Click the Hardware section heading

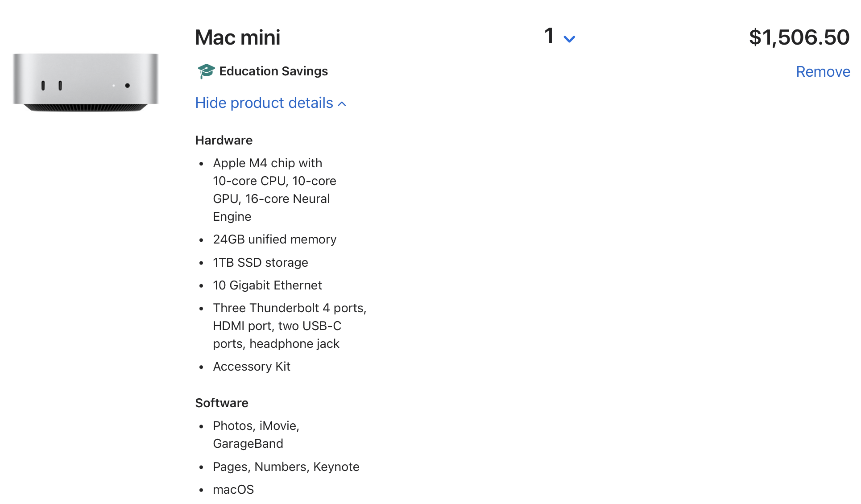[224, 140]
